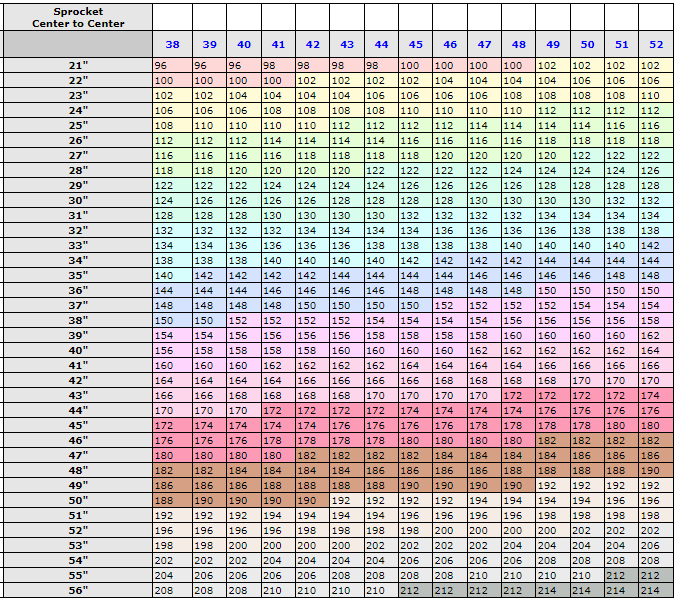Select the column header 38

(173, 44)
